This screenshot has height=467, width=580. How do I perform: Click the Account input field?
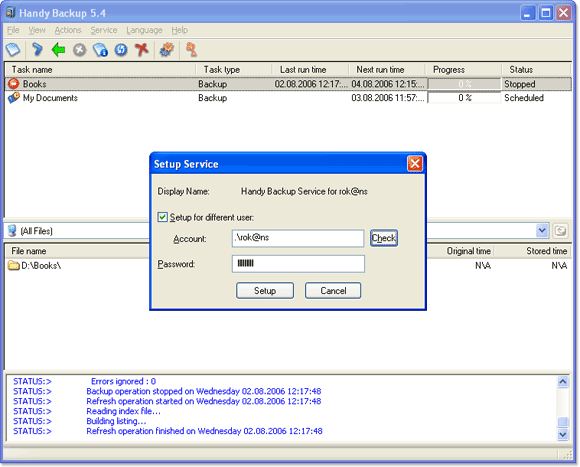coord(298,238)
